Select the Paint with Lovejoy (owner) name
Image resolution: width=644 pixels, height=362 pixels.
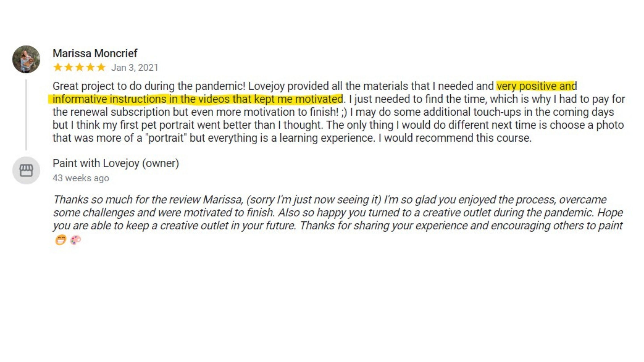click(x=116, y=163)
